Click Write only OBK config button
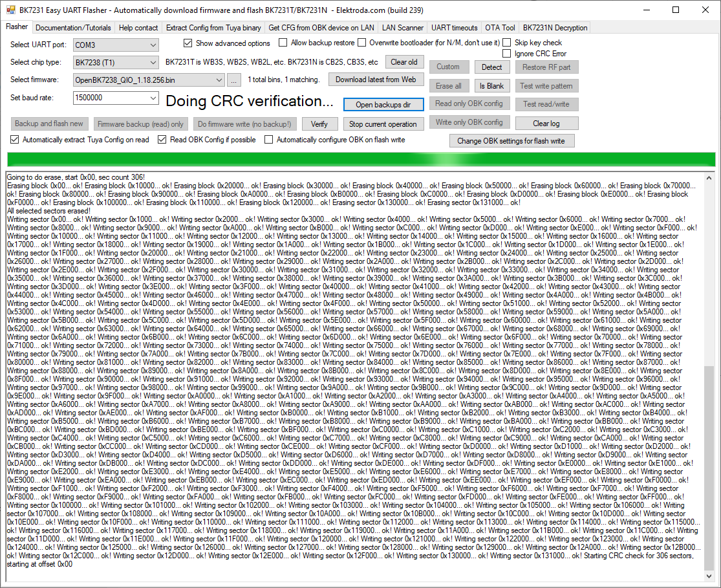This screenshot has width=721, height=588. [x=469, y=122]
